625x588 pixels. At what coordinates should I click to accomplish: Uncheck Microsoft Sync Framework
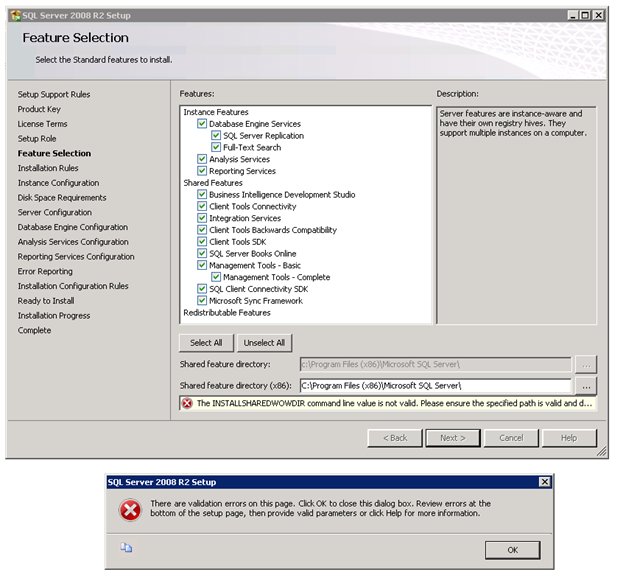[x=202, y=301]
